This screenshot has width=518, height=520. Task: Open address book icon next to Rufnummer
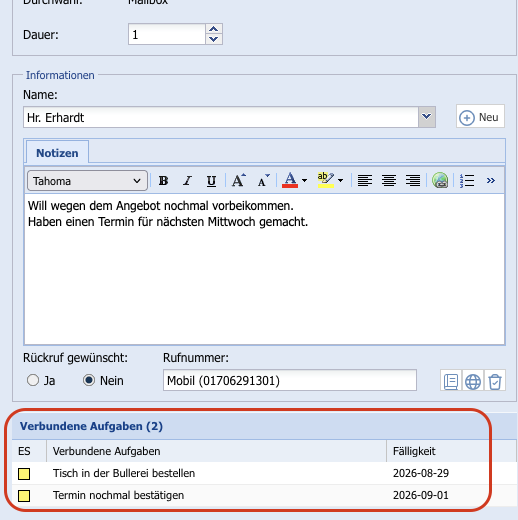(451, 381)
